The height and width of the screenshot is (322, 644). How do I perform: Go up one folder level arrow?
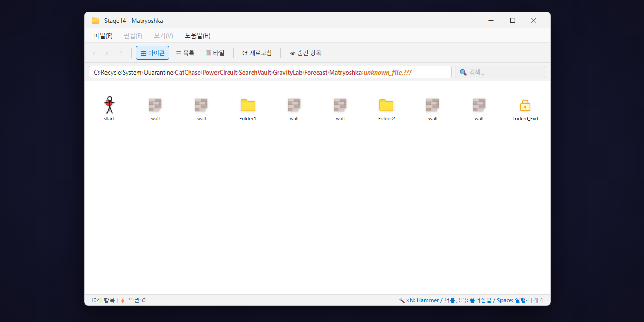(121, 53)
